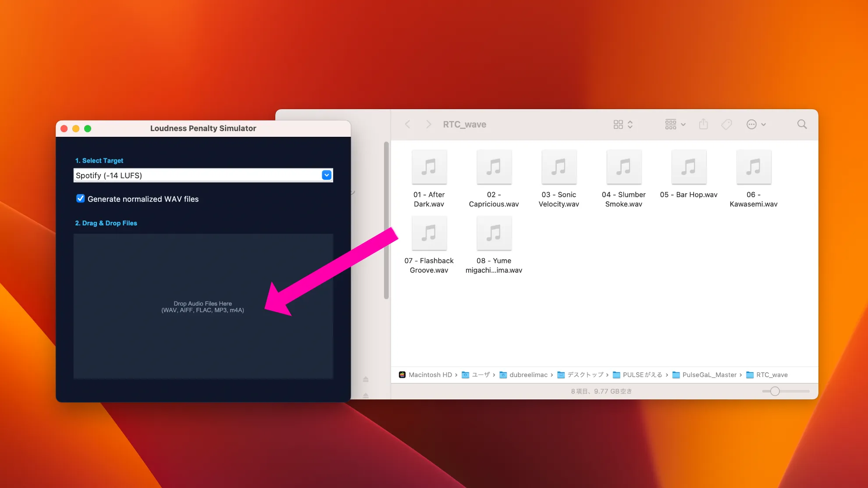Open the Finder group-by options dropdown
The height and width of the screenshot is (488, 868).
point(675,125)
